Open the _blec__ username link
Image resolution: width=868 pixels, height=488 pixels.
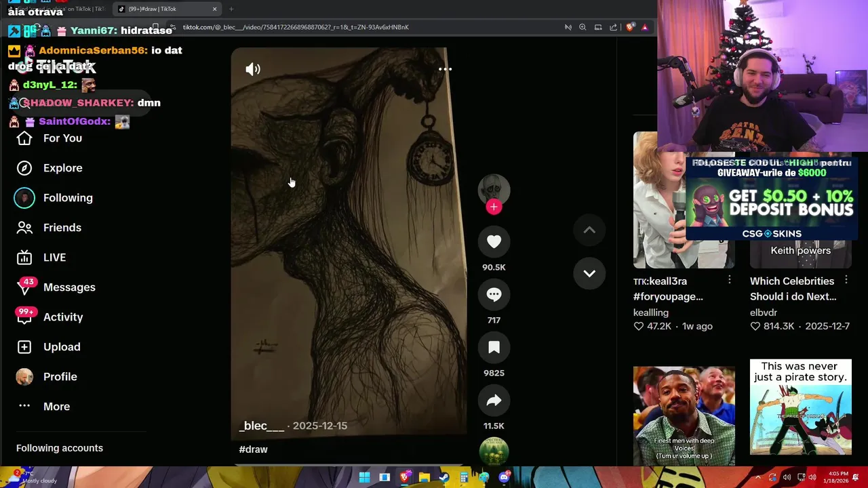pyautogui.click(x=262, y=426)
